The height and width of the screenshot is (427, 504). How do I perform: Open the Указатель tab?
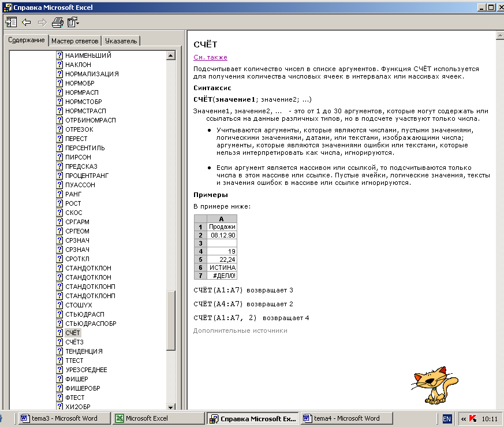coord(121,41)
